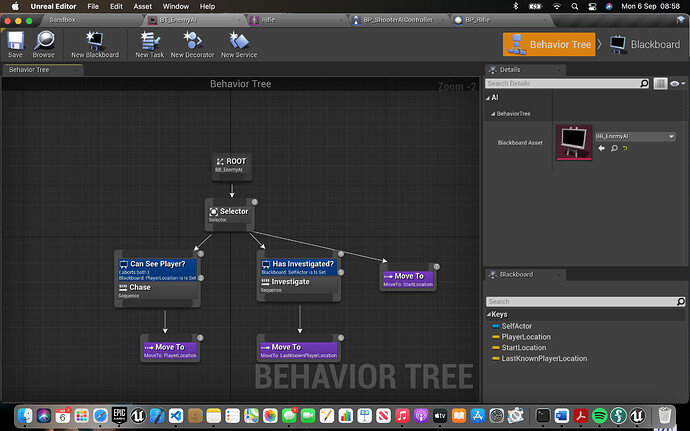Image resolution: width=690 pixels, height=431 pixels.
Task: Create a New Service
Action: [x=239, y=44]
